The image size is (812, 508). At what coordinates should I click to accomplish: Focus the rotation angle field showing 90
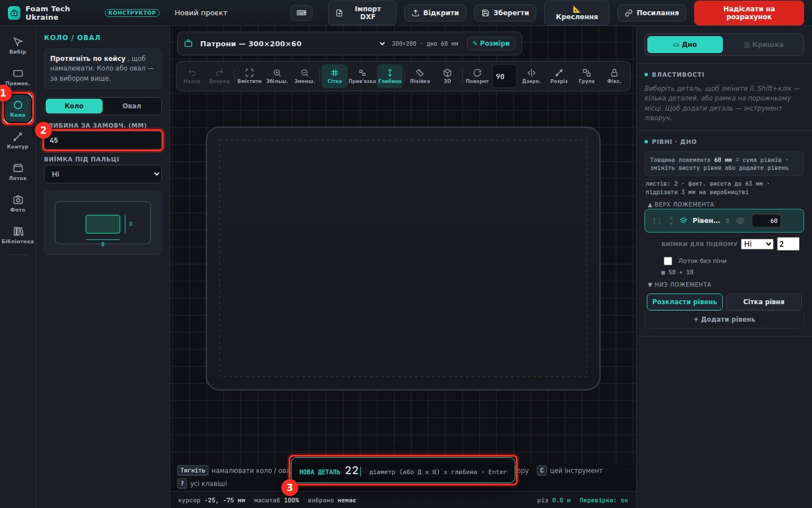click(x=504, y=77)
